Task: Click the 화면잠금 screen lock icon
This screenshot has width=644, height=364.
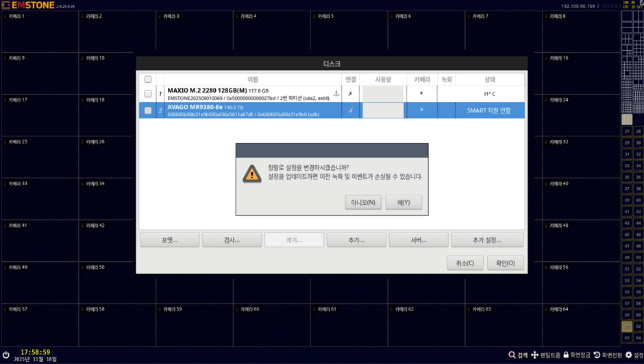Action: pos(566,355)
